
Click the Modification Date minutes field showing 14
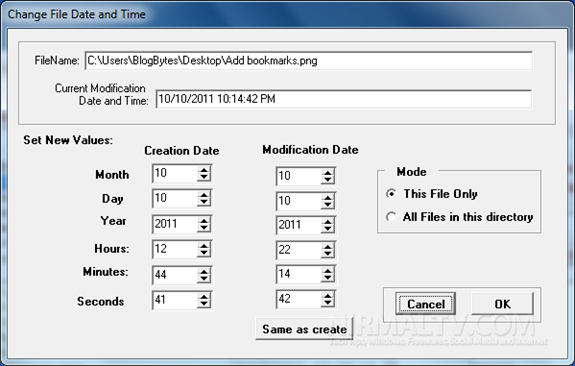click(299, 274)
